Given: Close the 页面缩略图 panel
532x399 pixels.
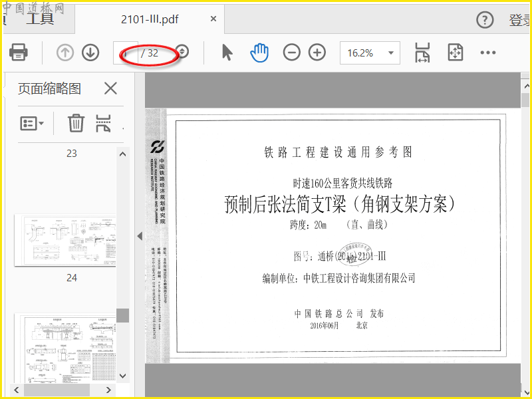Looking at the screenshot, I should click(110, 88).
